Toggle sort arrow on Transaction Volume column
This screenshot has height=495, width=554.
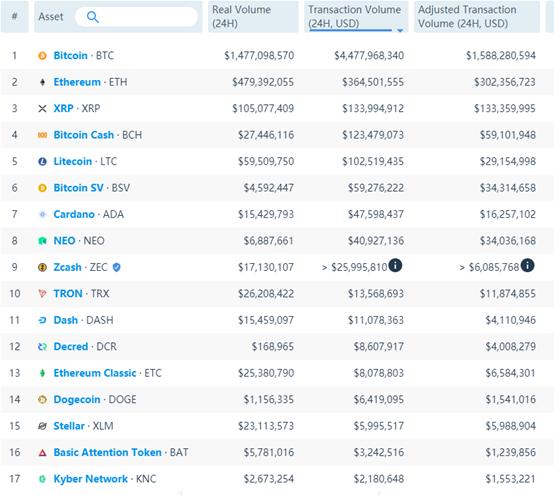pyautogui.click(x=400, y=31)
